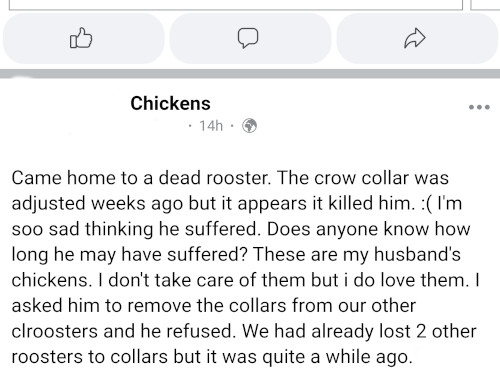Click the globe public-audience icon
The height and width of the screenshot is (368, 500).
249,126
